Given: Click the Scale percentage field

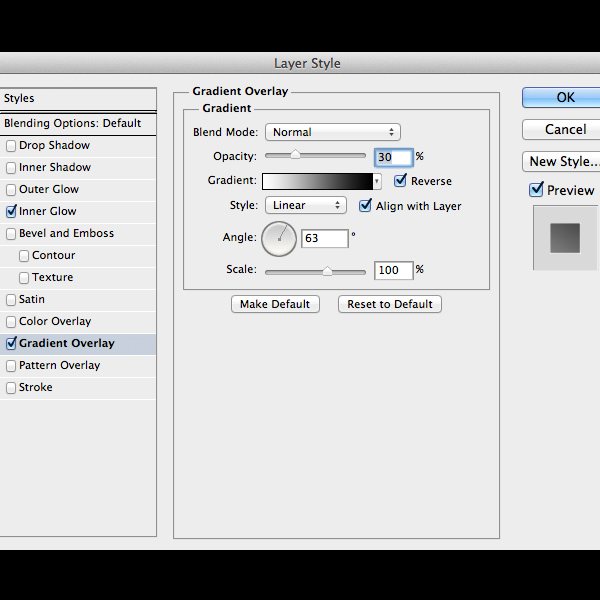Looking at the screenshot, I should 394,271.
